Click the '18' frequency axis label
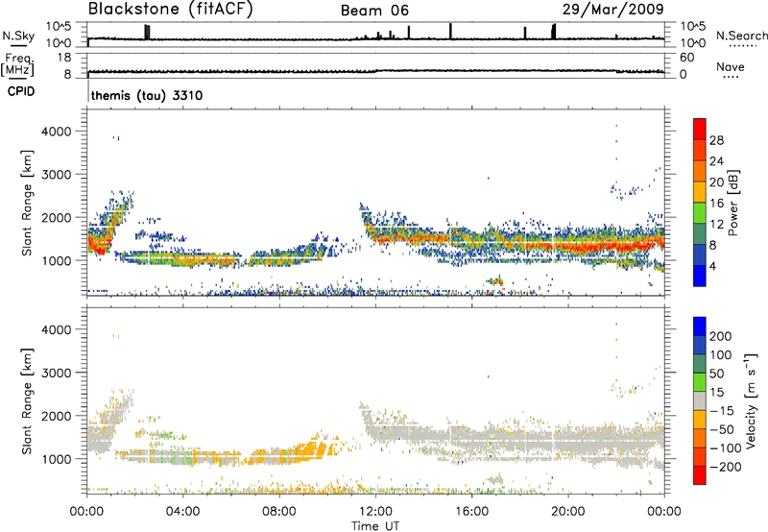Viewport: 768px width, 532px height. click(64, 58)
